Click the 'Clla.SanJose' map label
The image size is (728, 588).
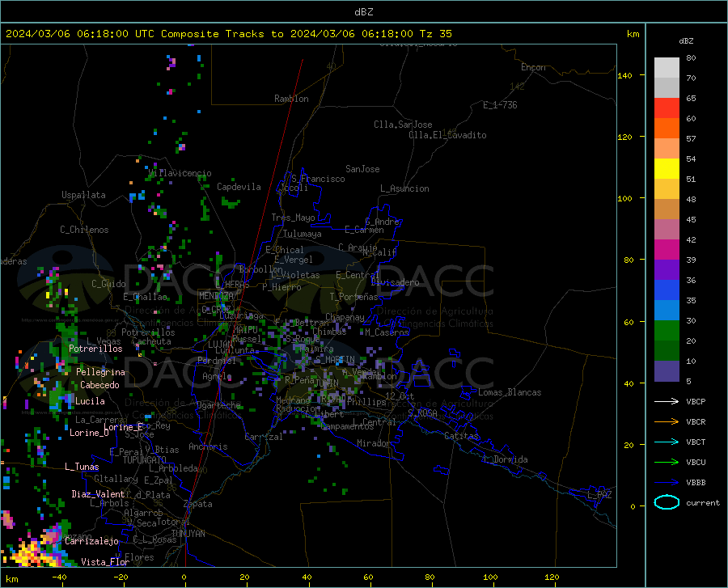403,125
